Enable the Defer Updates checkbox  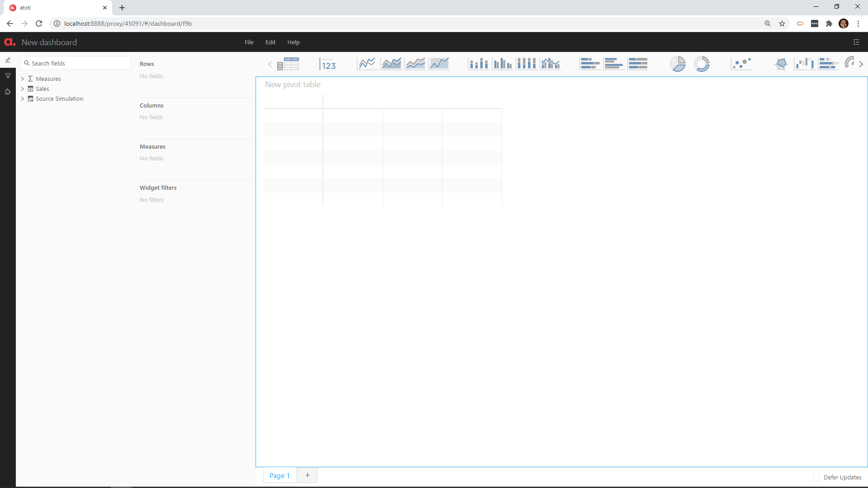(x=816, y=477)
